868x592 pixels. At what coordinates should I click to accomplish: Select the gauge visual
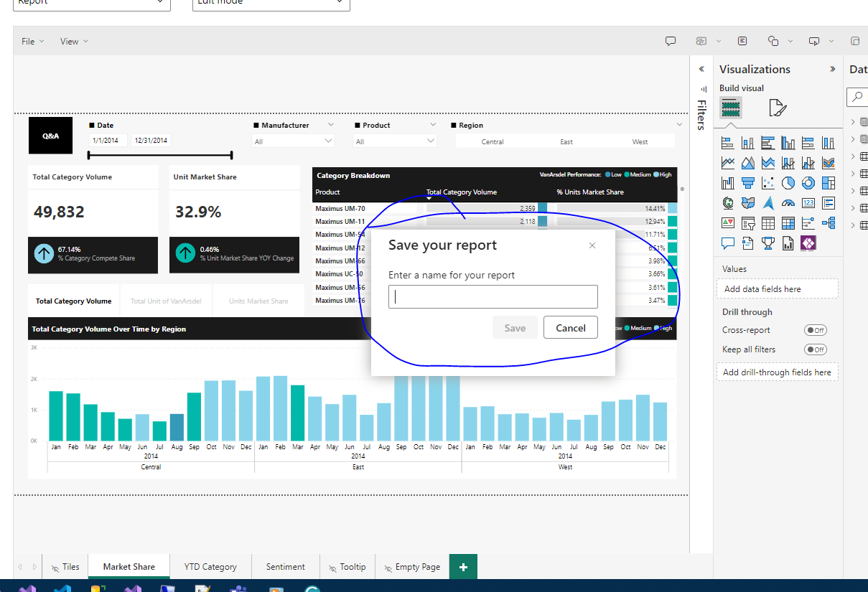click(x=788, y=203)
